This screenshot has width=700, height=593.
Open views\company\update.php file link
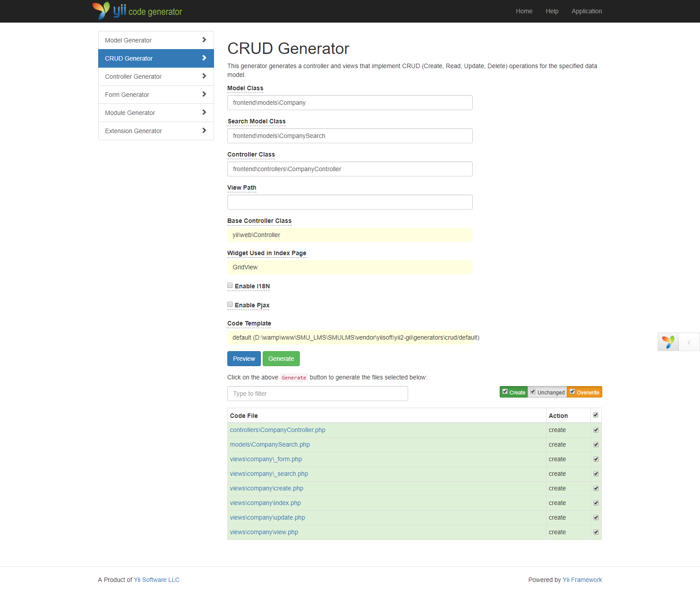click(x=268, y=517)
